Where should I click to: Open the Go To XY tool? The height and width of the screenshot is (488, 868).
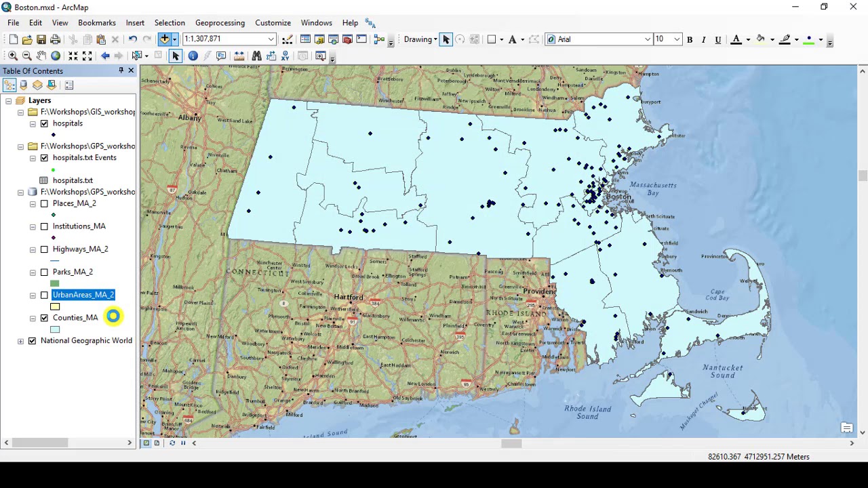point(285,56)
